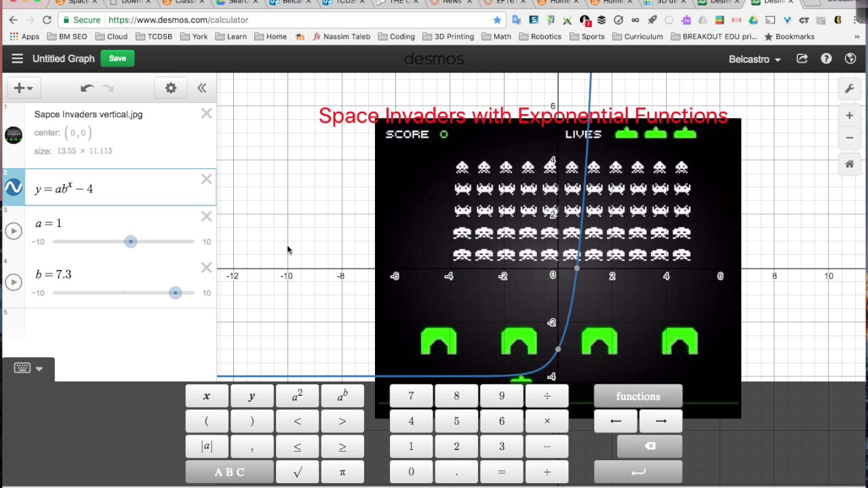Switch keypad to A B C letters
868x488 pixels.
pos(229,472)
